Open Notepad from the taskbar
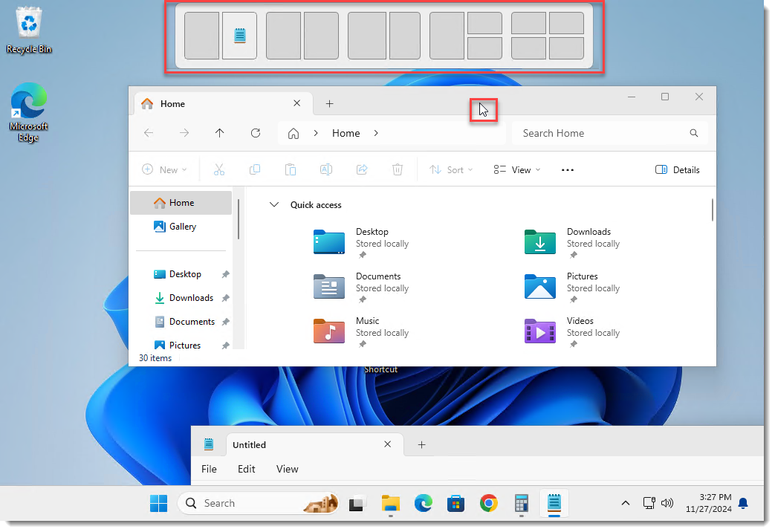The image size is (775, 532). [554, 503]
